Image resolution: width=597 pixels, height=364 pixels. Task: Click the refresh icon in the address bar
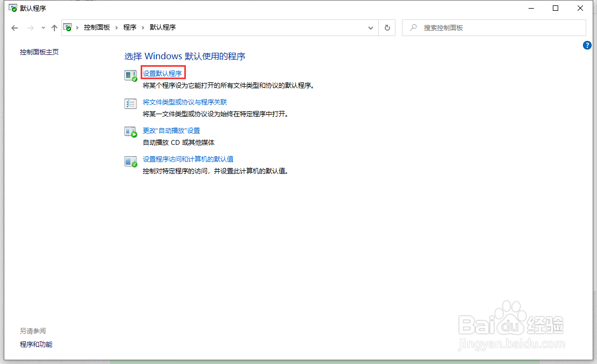pyautogui.click(x=387, y=27)
